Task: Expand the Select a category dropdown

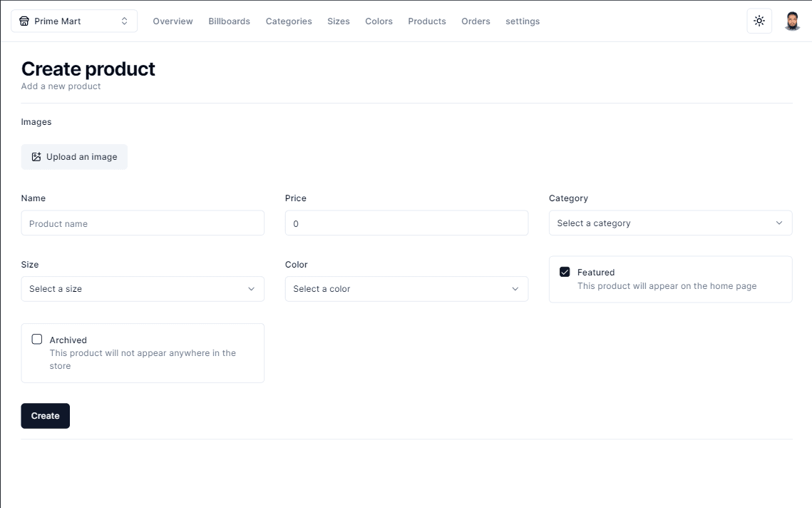Action: coord(670,223)
